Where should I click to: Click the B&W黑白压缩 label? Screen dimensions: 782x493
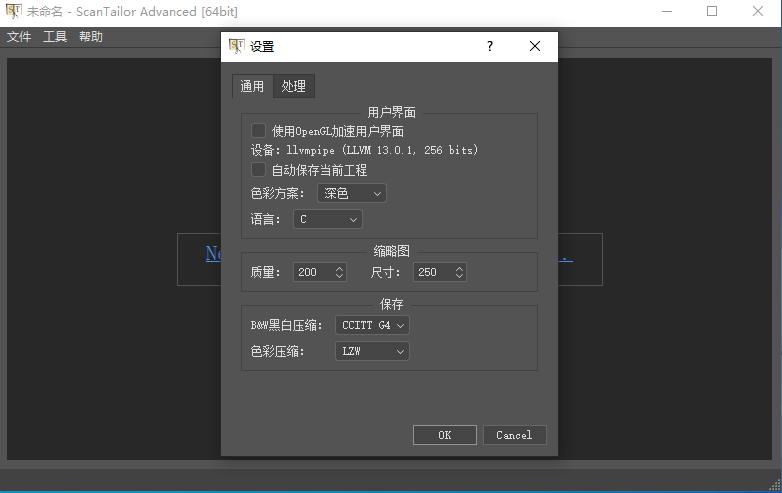click(x=286, y=326)
